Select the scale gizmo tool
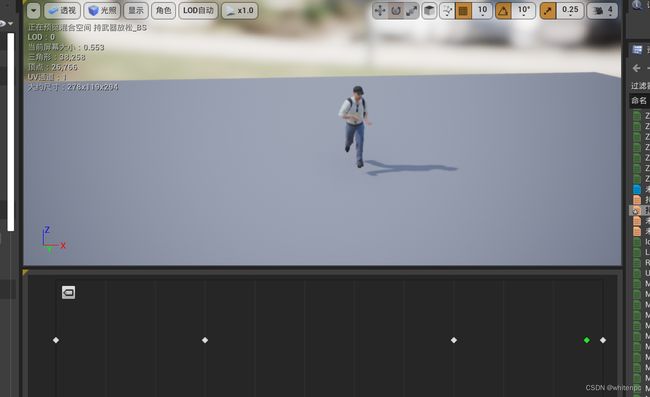 411,11
